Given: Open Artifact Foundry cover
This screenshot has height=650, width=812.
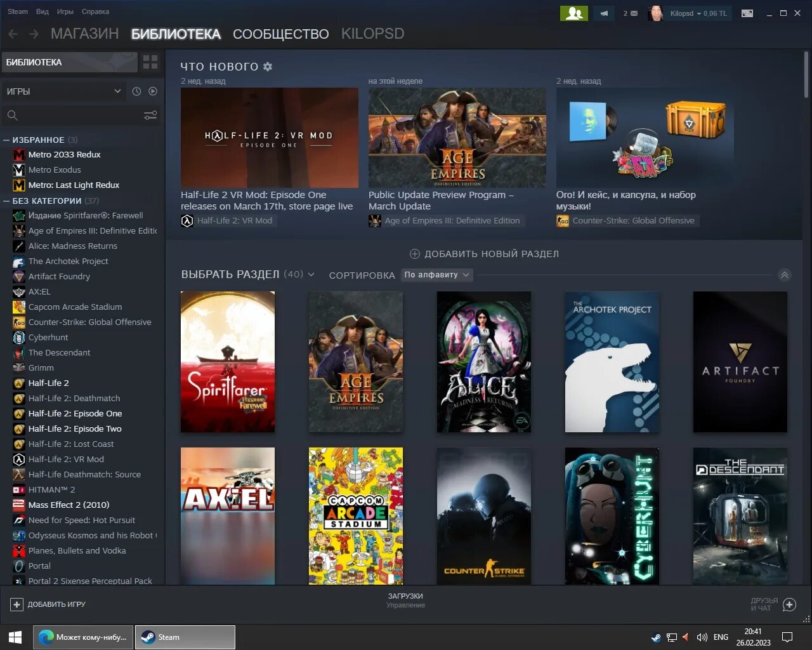Looking at the screenshot, I should pos(740,362).
